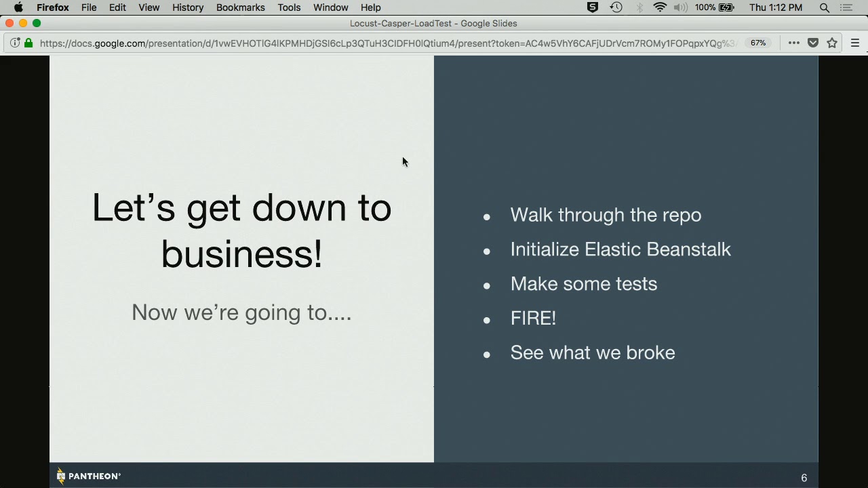This screenshot has width=868, height=488.
Task: Open the Notification Center list icon
Action: [x=846, y=7]
